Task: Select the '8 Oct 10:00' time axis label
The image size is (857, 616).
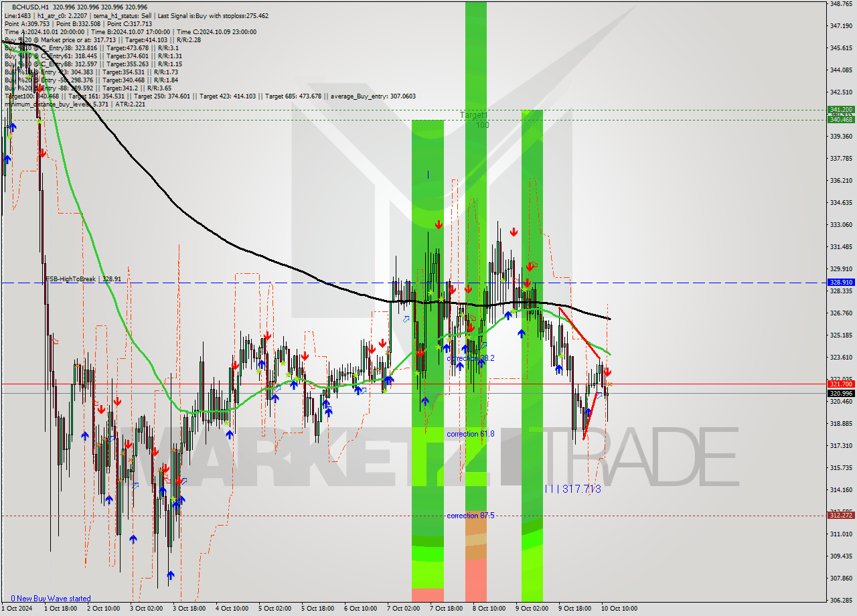Action: (x=489, y=609)
